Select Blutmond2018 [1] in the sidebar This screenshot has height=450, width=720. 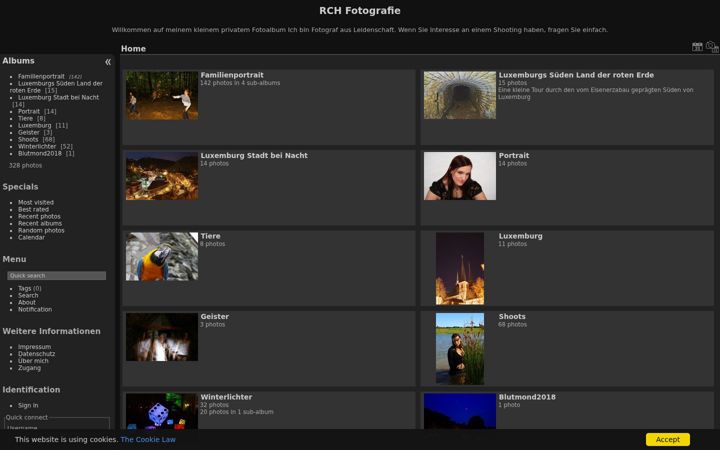39,153
